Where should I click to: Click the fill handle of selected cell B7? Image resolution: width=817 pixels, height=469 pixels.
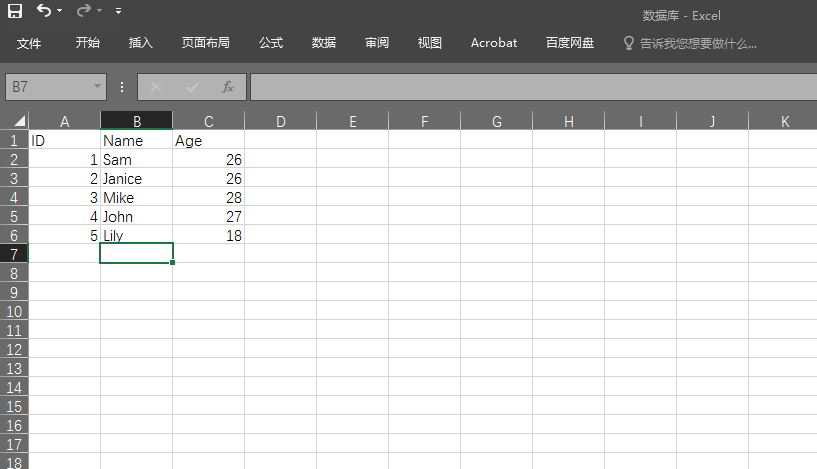(x=172, y=263)
